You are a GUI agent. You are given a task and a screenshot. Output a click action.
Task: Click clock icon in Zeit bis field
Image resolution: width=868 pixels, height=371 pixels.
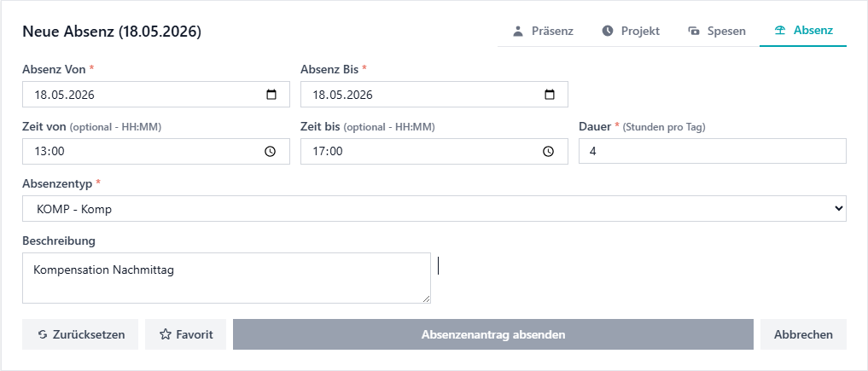click(x=548, y=152)
